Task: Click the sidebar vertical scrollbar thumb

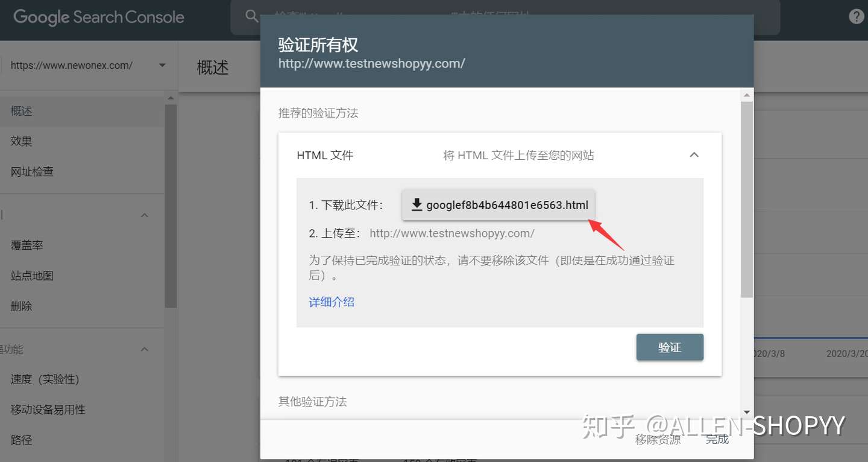Action: (171, 206)
